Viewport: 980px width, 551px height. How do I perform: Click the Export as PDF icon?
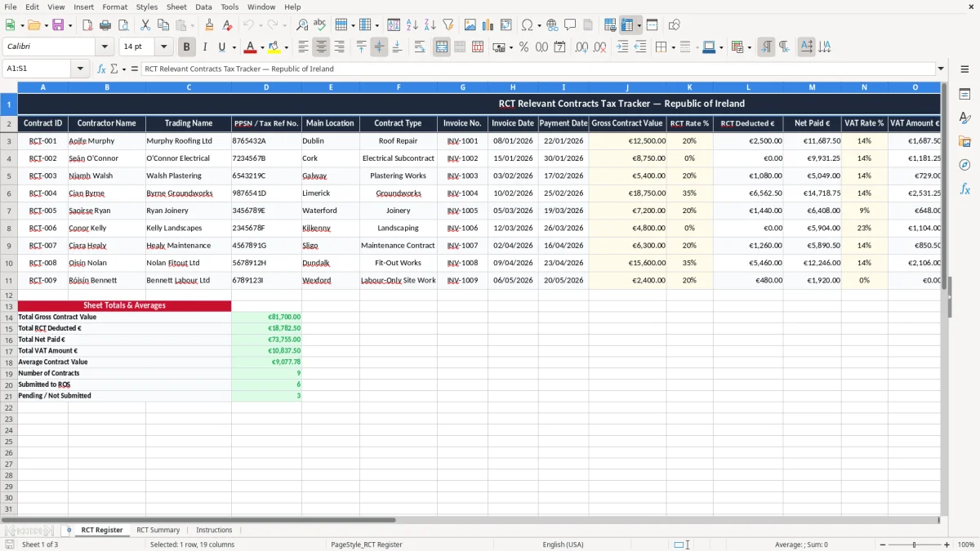(87, 25)
